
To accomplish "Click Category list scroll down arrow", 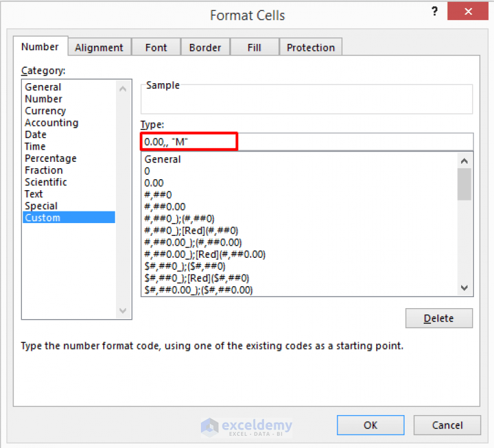I will [x=123, y=311].
